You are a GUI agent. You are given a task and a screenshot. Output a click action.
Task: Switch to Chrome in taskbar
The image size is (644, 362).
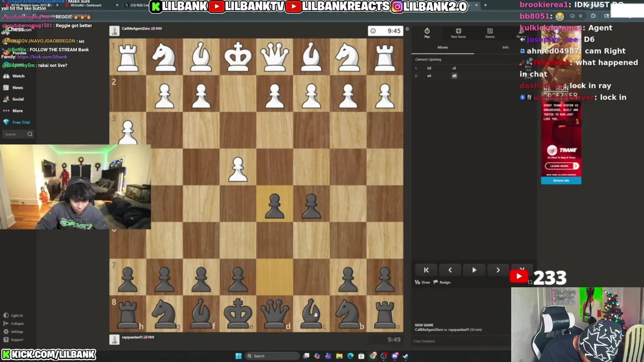[373, 356]
